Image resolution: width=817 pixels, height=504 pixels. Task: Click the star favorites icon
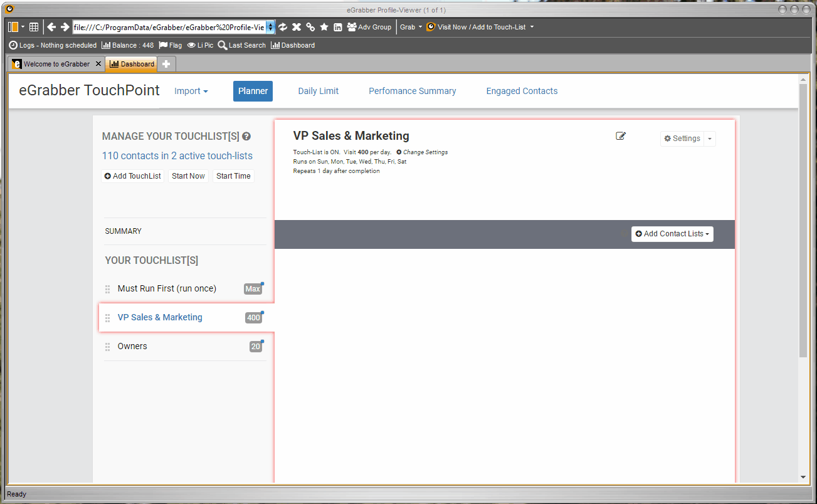(x=324, y=27)
